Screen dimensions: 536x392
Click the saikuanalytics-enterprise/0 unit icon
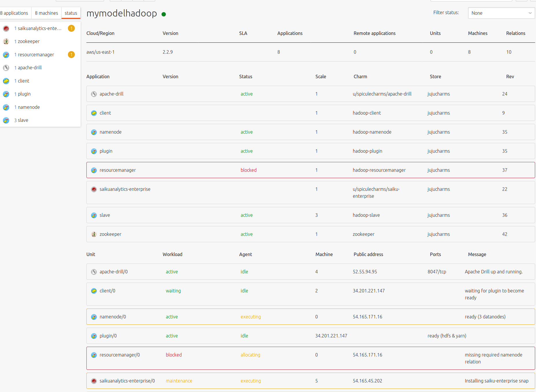click(94, 381)
